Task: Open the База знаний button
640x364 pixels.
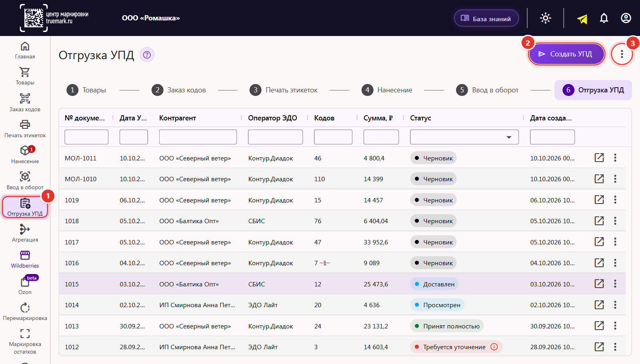Action: coord(486,18)
